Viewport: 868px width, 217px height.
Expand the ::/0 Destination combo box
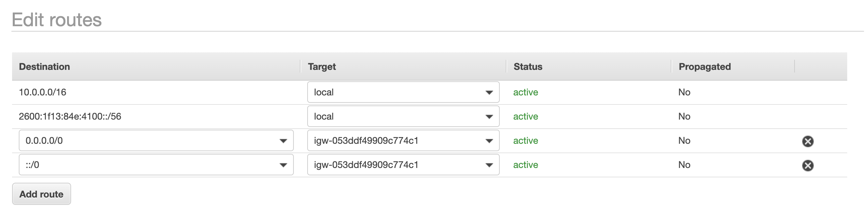156,165
